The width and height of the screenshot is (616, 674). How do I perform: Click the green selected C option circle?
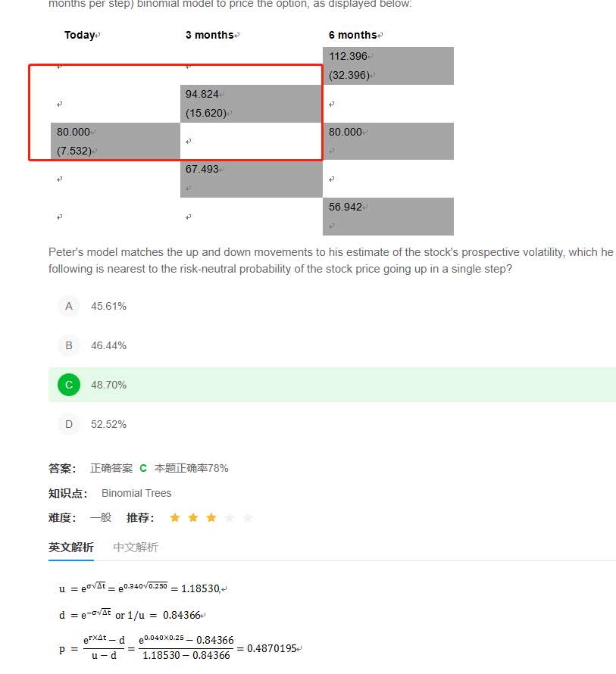pos(69,385)
